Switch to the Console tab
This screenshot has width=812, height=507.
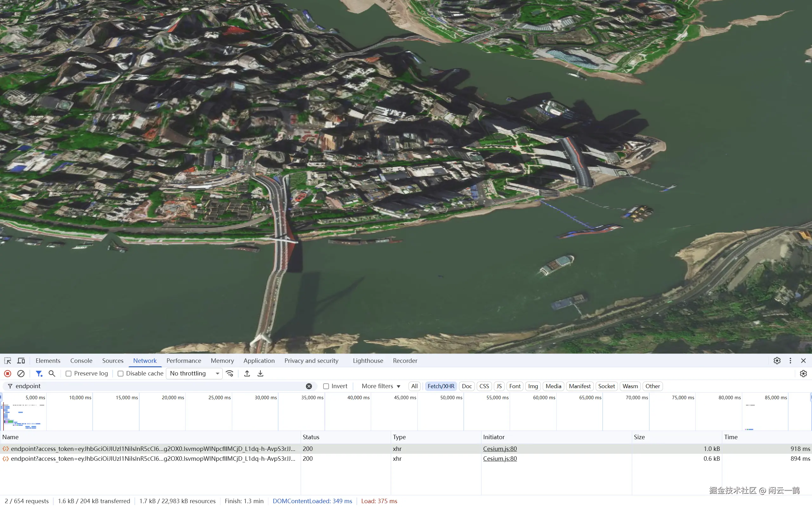81,361
